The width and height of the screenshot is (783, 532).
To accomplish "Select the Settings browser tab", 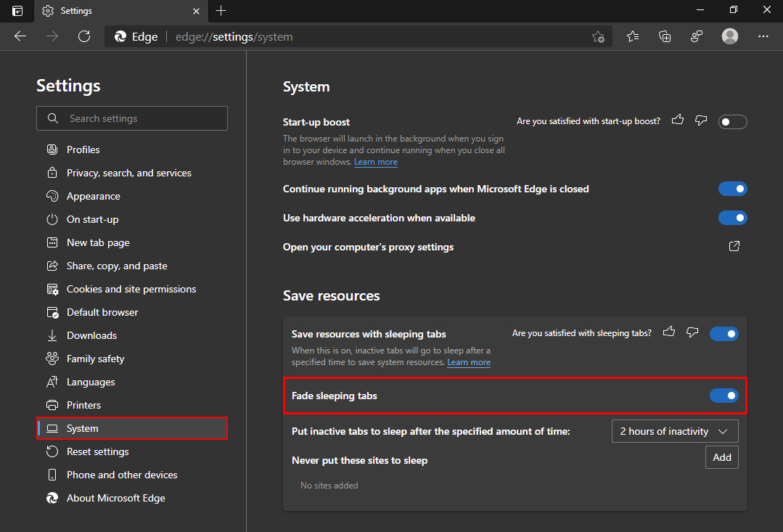I will pyautogui.click(x=121, y=11).
